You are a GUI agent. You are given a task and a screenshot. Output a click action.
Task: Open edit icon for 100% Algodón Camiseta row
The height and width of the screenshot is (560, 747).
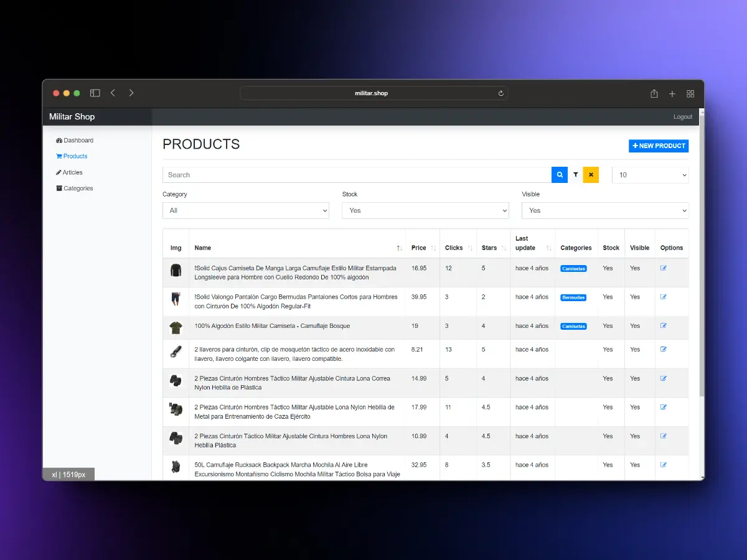point(663,326)
